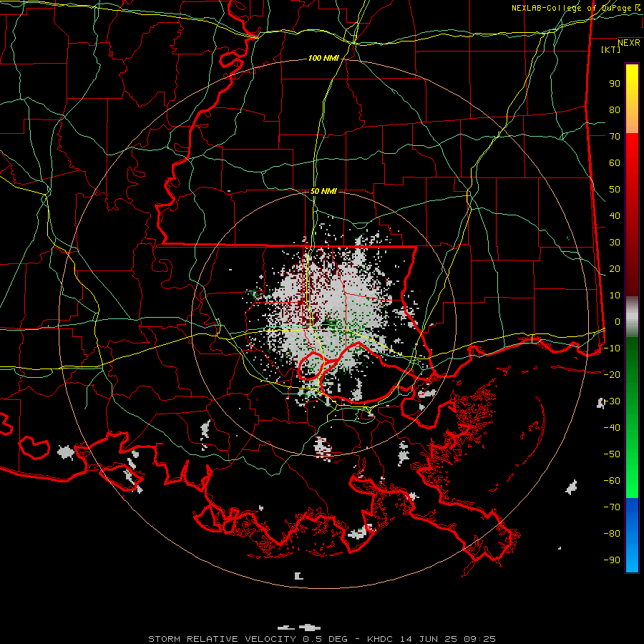Pick the gray zero-velocity color bar segment

[x=632, y=317]
